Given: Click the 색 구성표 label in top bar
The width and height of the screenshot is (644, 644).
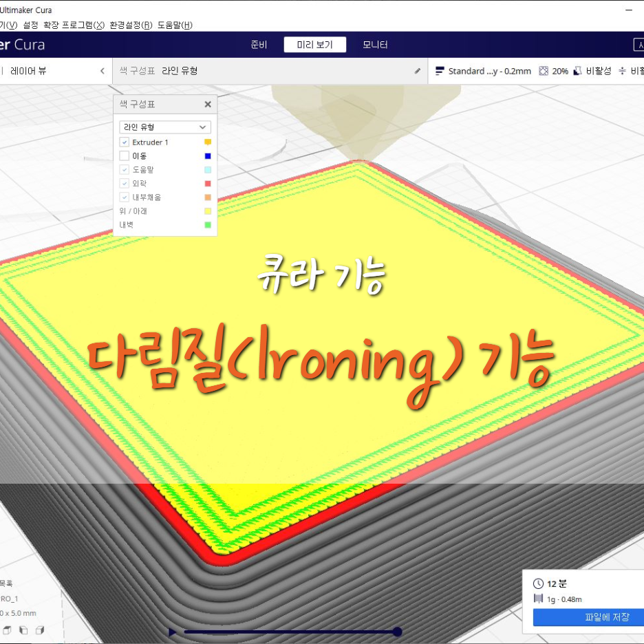Looking at the screenshot, I should (137, 71).
